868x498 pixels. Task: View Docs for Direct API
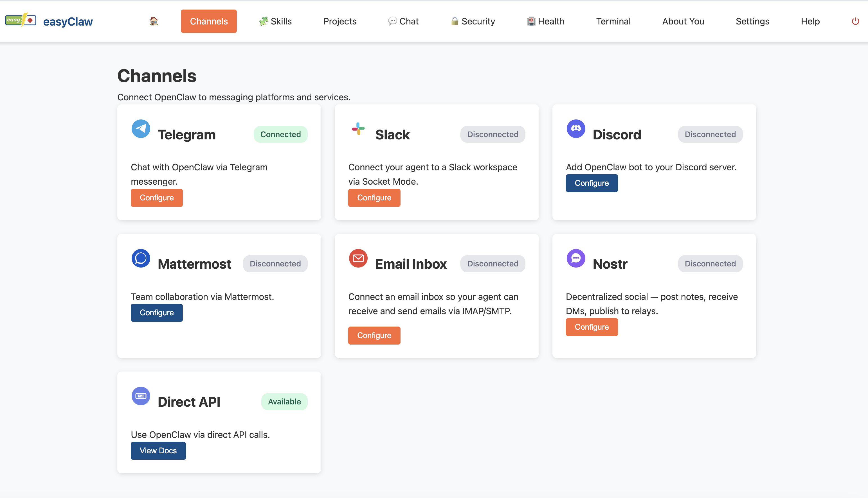pos(158,451)
